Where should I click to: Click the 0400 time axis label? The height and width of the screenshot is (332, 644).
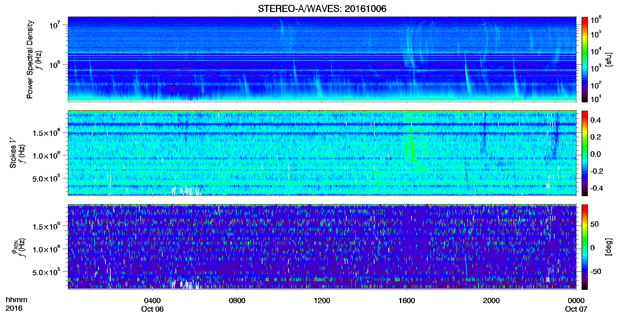click(x=152, y=301)
